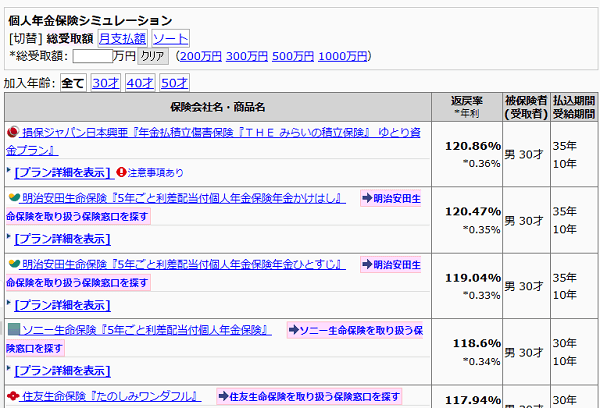600x408 pixels.
Task: Click the 総受取額 amount input field
Action: click(x=93, y=56)
